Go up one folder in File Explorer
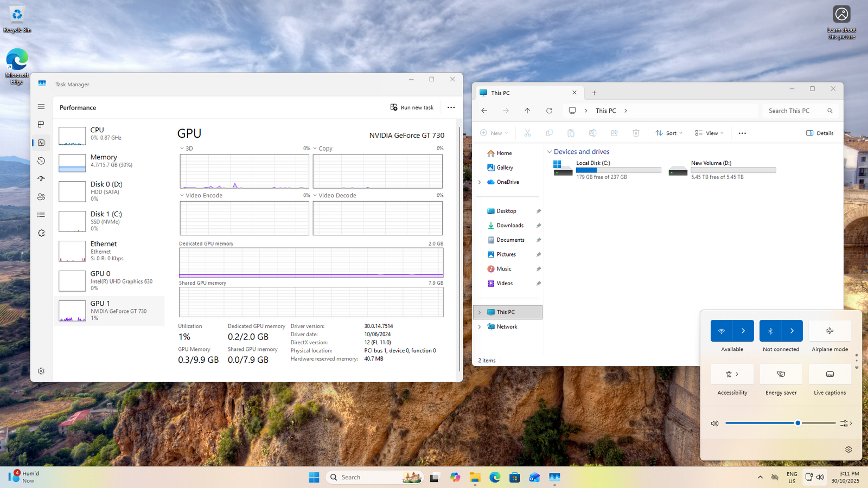 527,111
